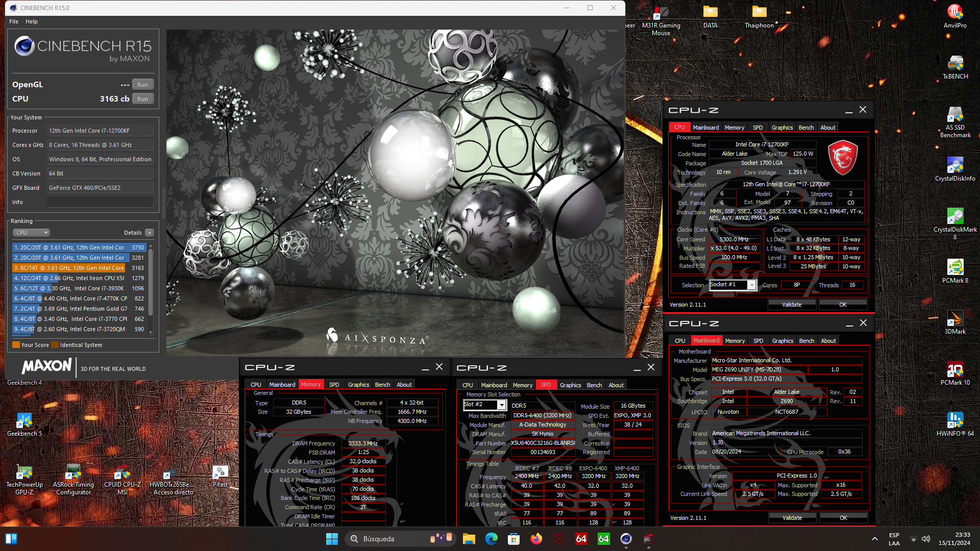The image size is (980, 551).
Task: Open the Help menu in Cinebench
Action: pyautogui.click(x=32, y=21)
